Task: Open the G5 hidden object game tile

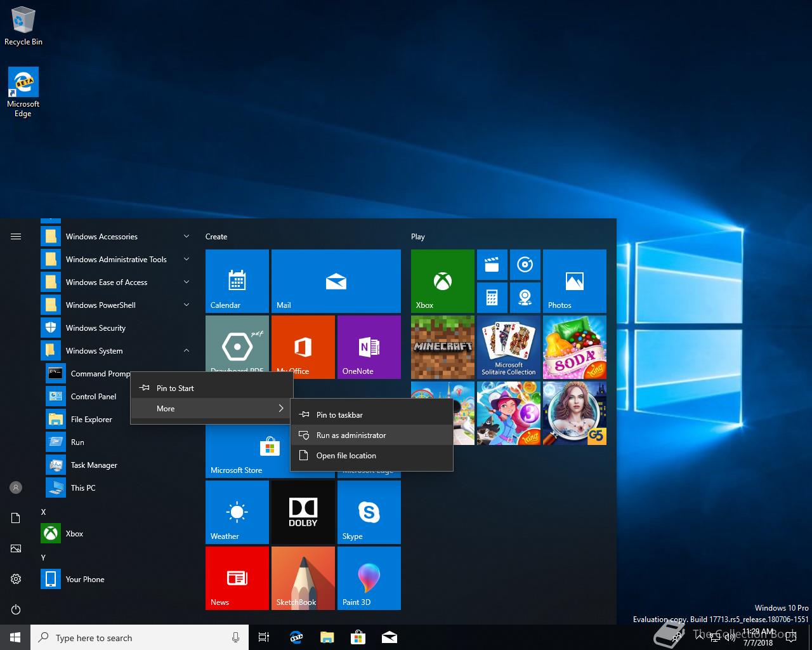Action: tap(575, 413)
